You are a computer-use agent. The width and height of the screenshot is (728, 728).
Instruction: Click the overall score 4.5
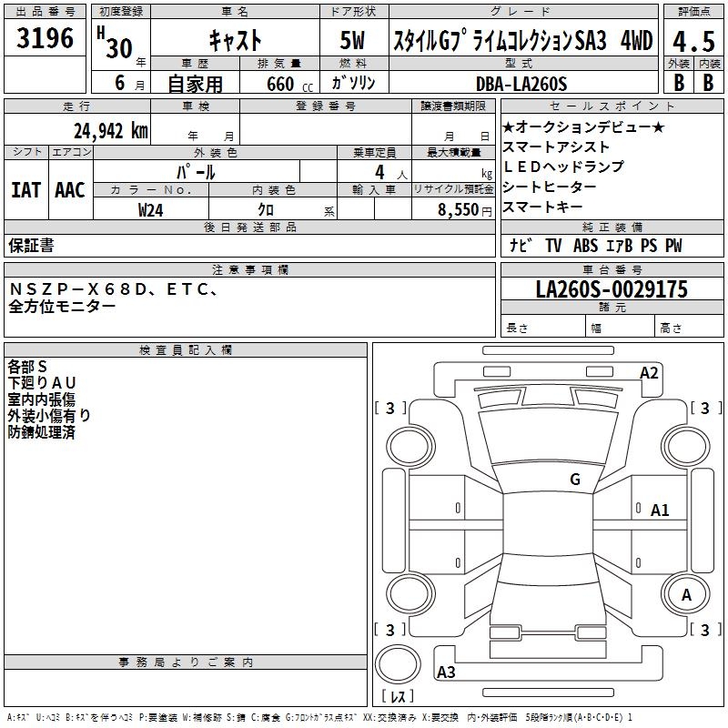point(693,41)
